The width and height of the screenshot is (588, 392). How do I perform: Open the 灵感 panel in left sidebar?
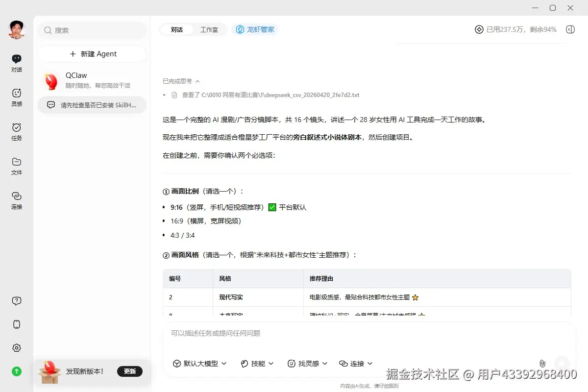[x=17, y=97]
